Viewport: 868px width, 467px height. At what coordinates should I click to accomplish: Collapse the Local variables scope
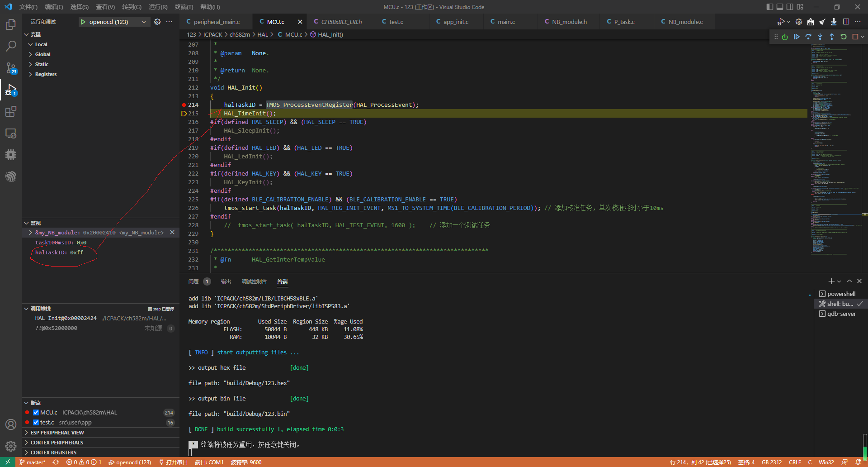[30, 44]
